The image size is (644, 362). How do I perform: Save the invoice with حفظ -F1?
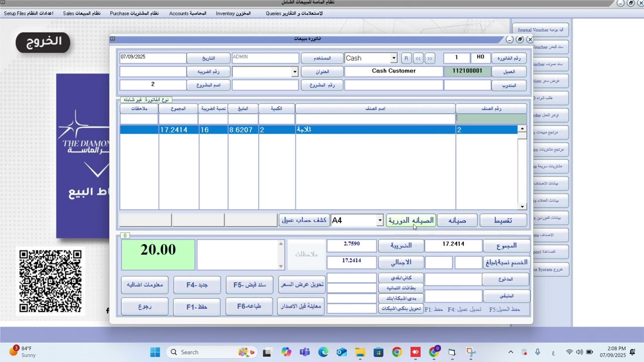(x=197, y=307)
